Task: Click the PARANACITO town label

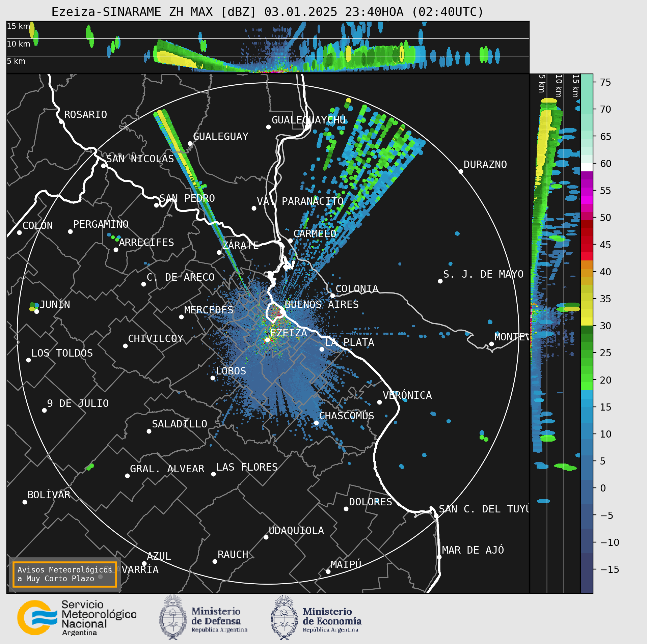Action: pos(313,201)
